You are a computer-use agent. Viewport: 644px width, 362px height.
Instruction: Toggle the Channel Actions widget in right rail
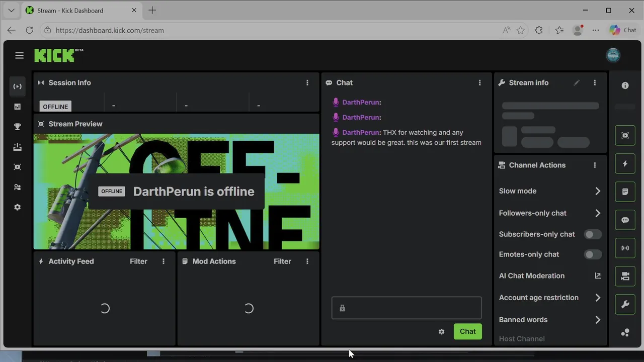625,277
